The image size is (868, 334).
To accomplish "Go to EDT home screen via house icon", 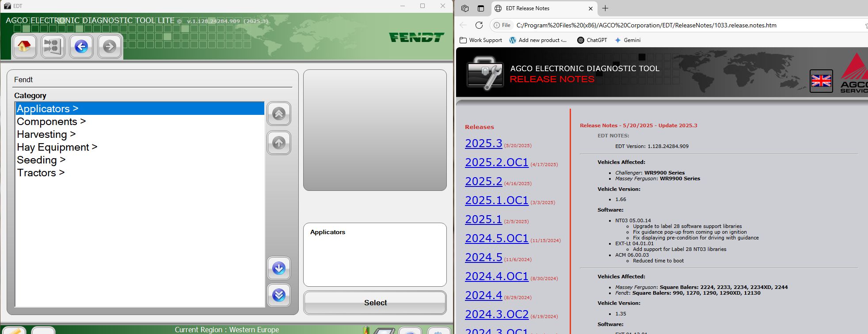I will point(25,46).
